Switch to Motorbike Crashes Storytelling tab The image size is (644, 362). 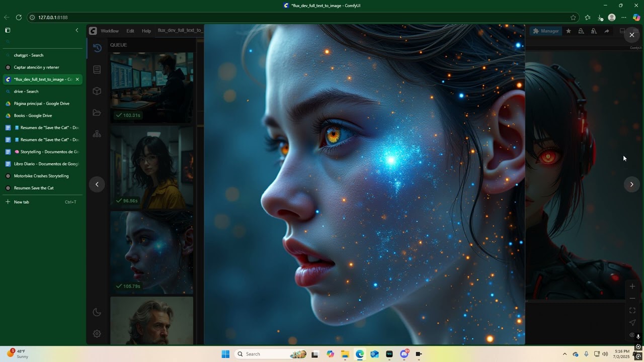(42, 176)
